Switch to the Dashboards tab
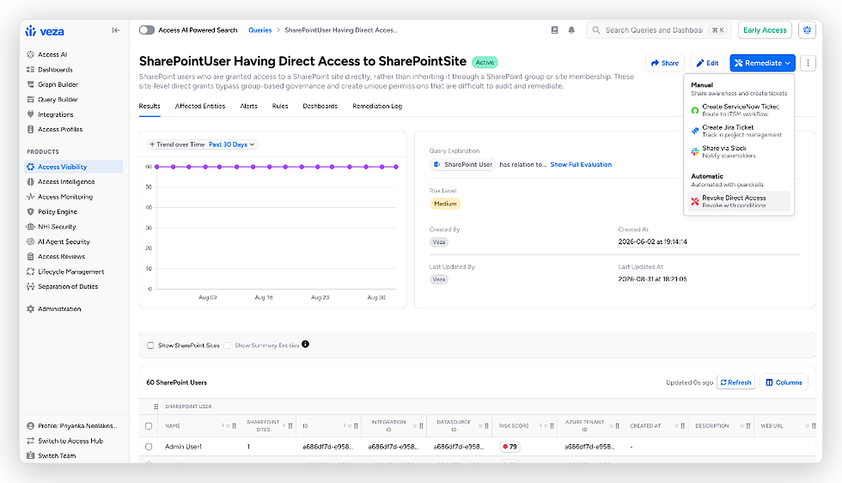842x483 pixels. click(320, 106)
